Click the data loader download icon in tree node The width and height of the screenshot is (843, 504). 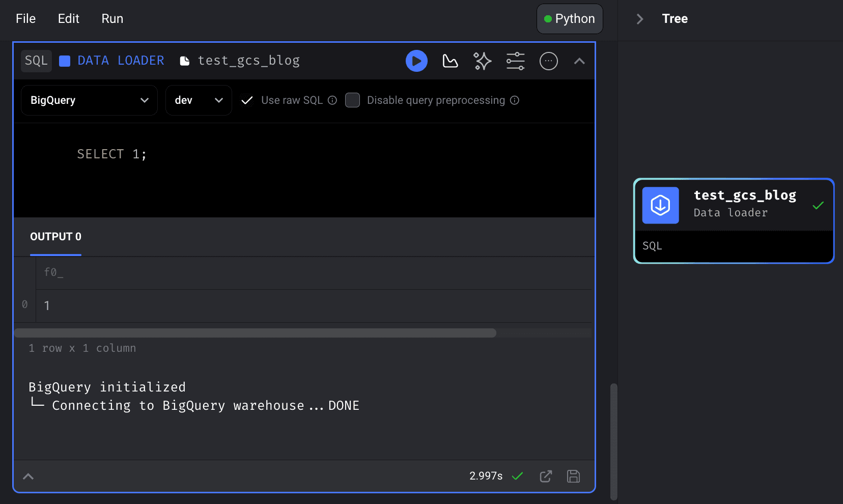coord(661,206)
